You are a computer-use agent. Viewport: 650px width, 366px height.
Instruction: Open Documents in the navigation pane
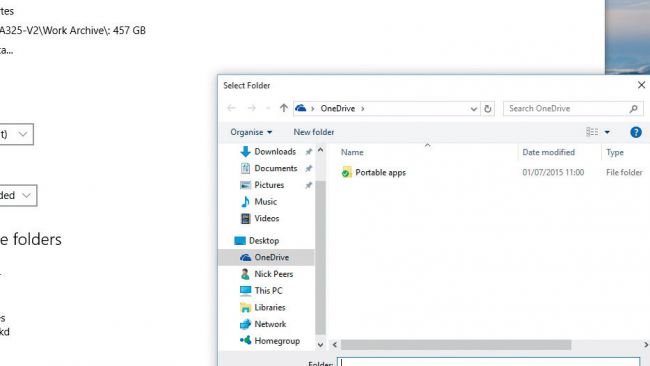(x=276, y=168)
